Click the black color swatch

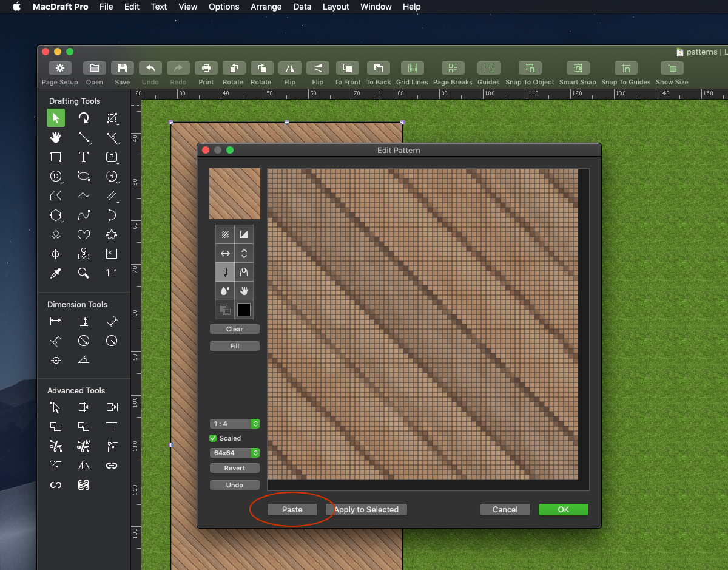[244, 310]
